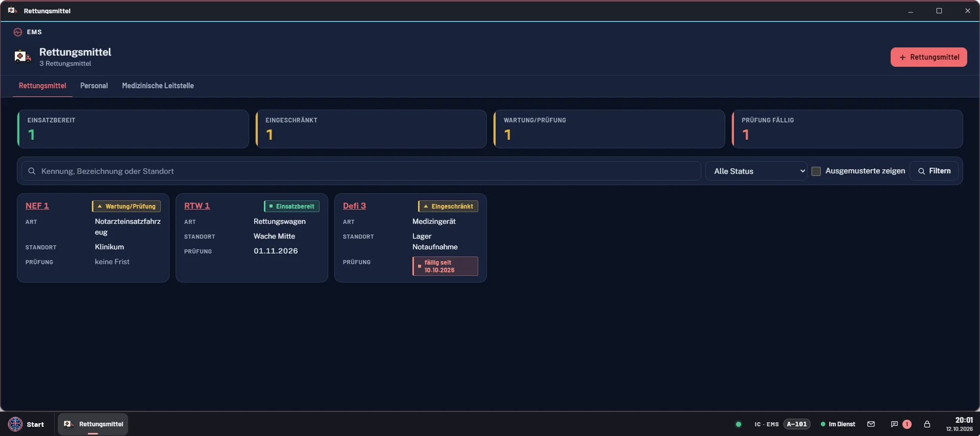Click the A-101 unit badge in the taskbar
This screenshot has width=980, height=436.
797,424
